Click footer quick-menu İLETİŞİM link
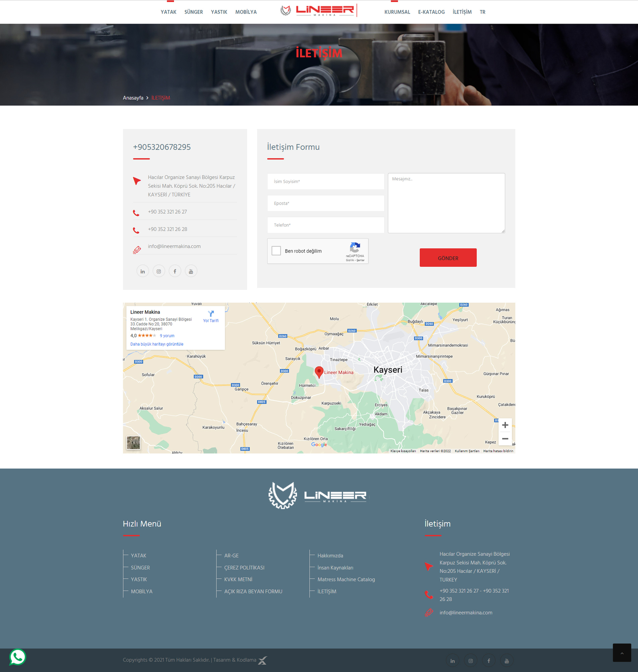The image size is (638, 672). click(x=327, y=591)
